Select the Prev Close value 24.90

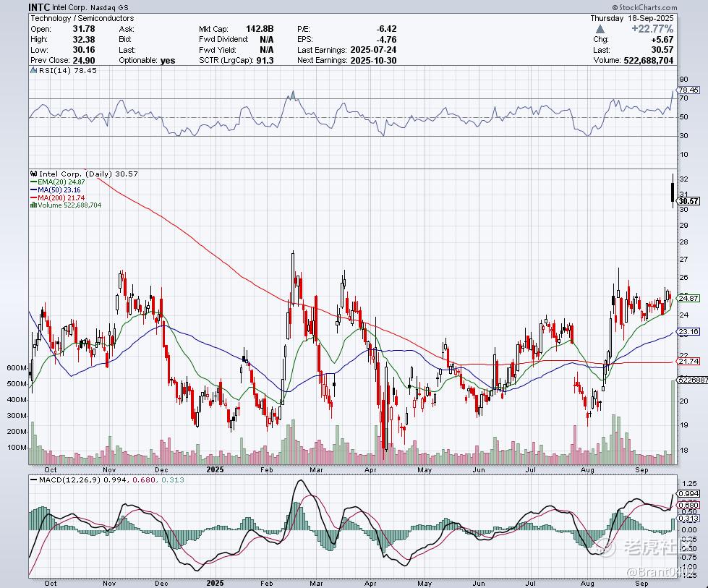tap(84, 60)
